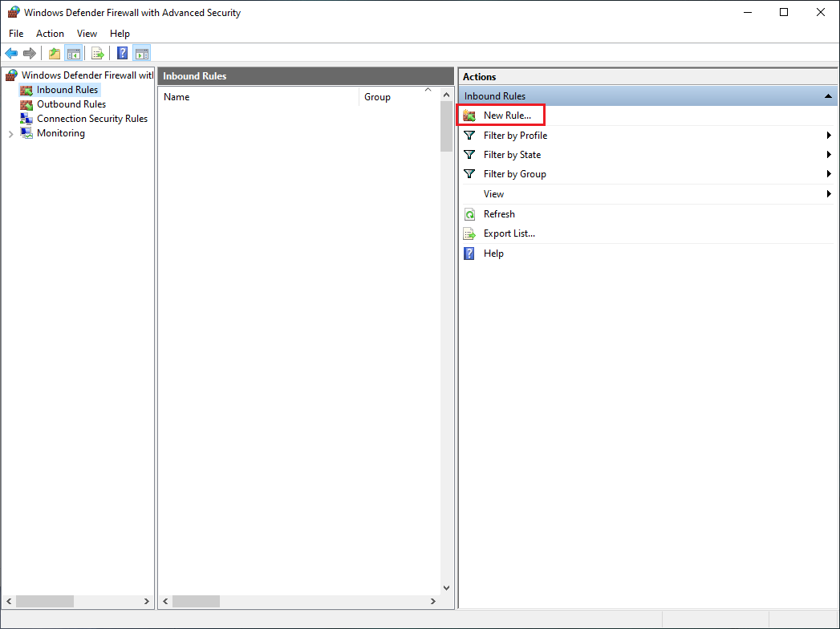Open the View submenu arrow in Actions
The width and height of the screenshot is (840, 629).
pos(829,194)
